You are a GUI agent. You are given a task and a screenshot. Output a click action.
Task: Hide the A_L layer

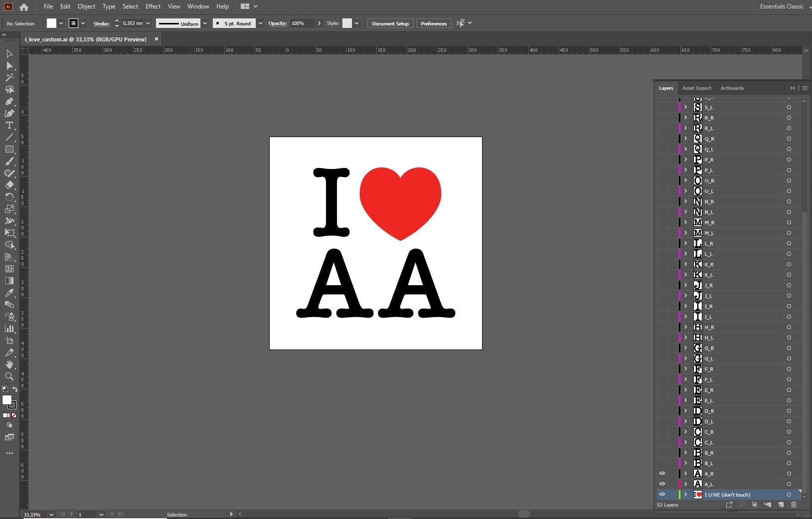662,484
